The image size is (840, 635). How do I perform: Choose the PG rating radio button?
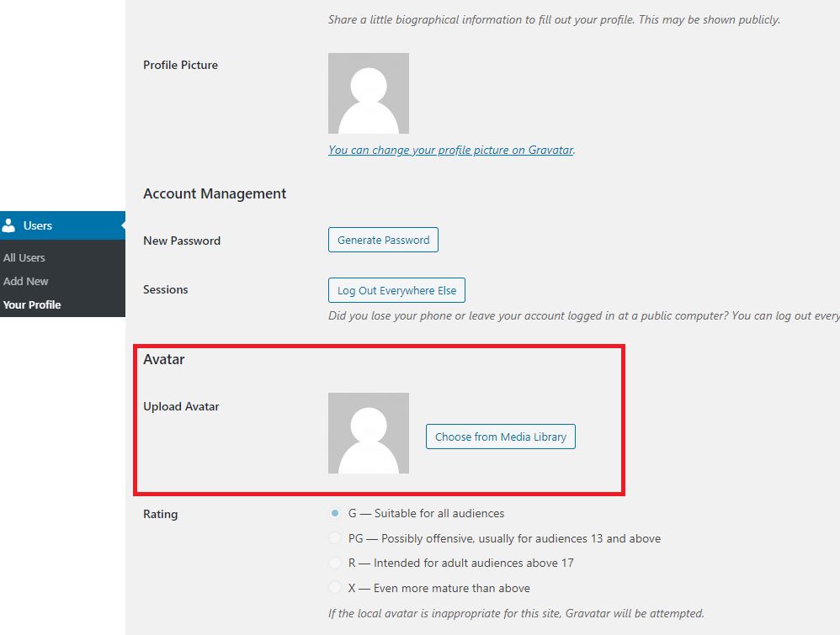336,538
